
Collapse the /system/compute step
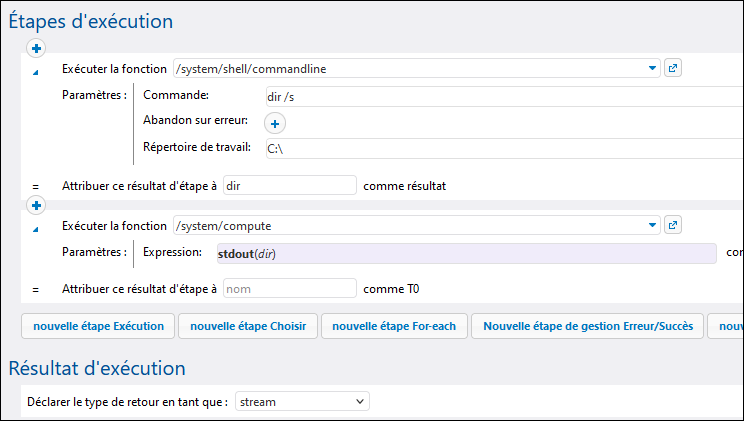(x=36, y=228)
